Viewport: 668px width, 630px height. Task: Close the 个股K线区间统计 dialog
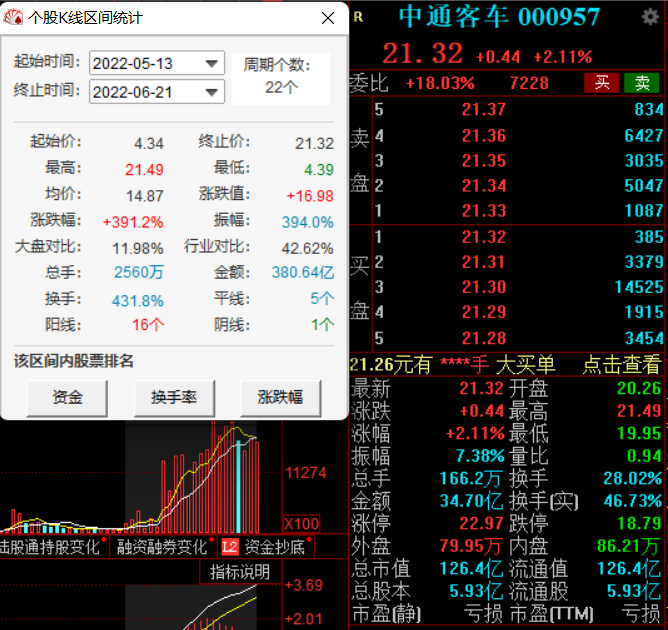(x=328, y=18)
